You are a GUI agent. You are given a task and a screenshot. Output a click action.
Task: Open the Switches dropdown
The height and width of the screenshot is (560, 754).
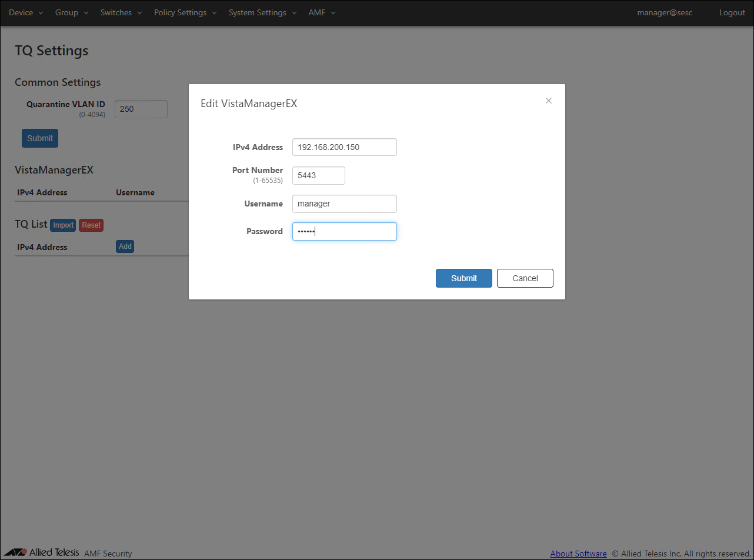point(121,12)
